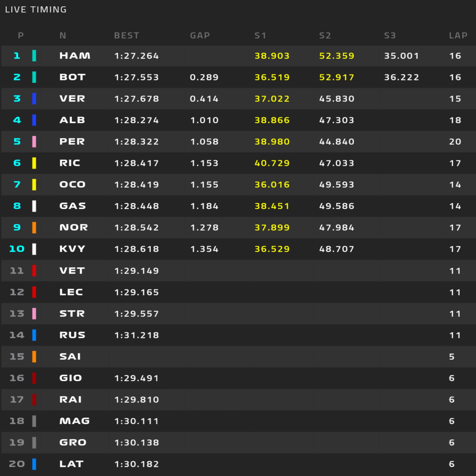
Task: Click RUS's light blue team color bar
Action: pyautogui.click(x=34, y=335)
